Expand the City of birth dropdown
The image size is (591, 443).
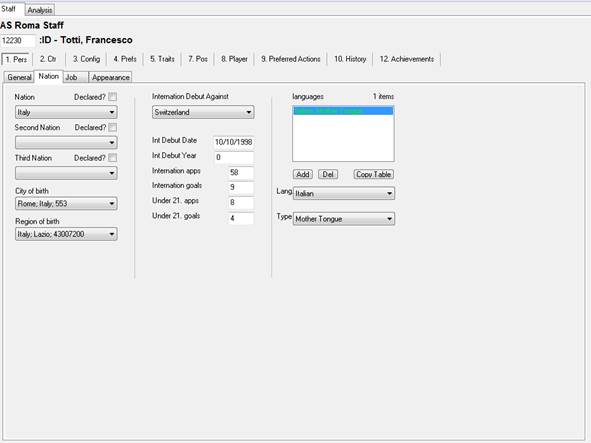click(x=66, y=204)
